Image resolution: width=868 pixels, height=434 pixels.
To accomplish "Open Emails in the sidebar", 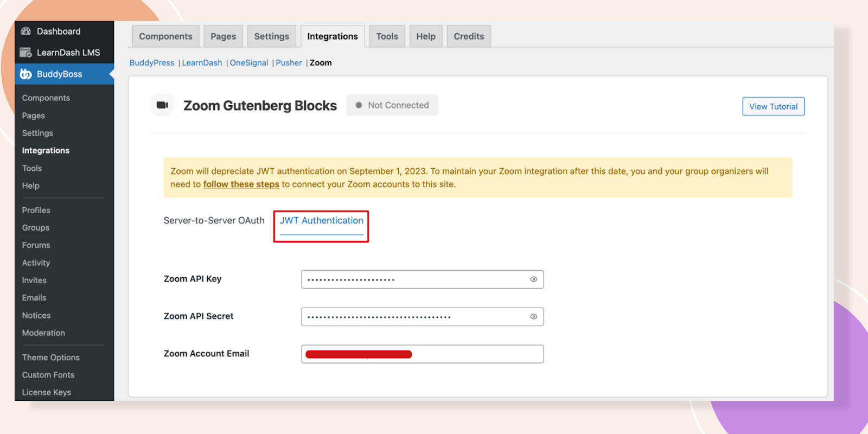I will coord(34,298).
